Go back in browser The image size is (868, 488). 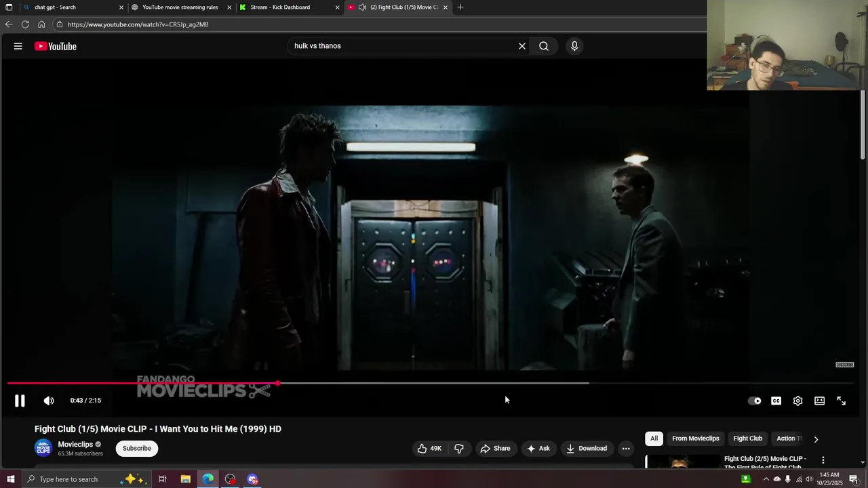coord(9,24)
